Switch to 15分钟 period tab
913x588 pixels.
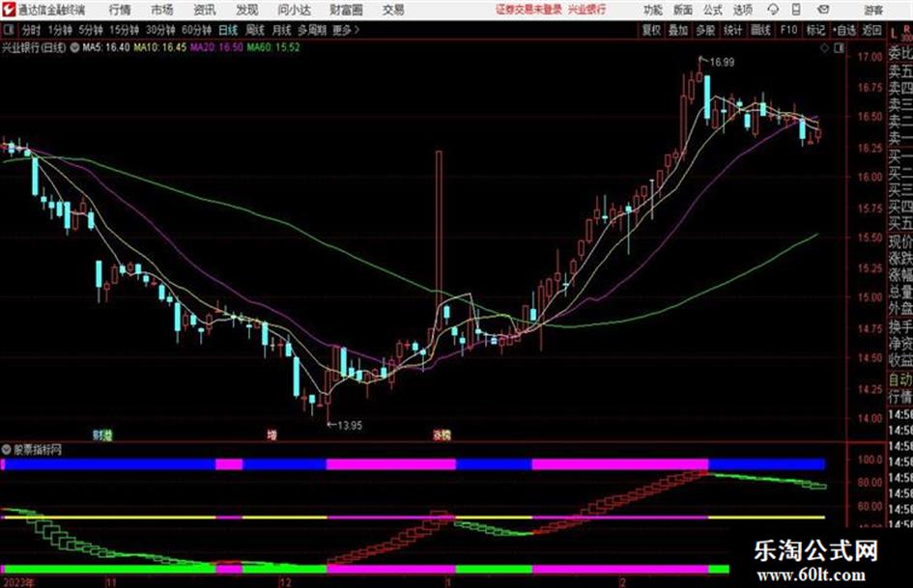pos(124,30)
